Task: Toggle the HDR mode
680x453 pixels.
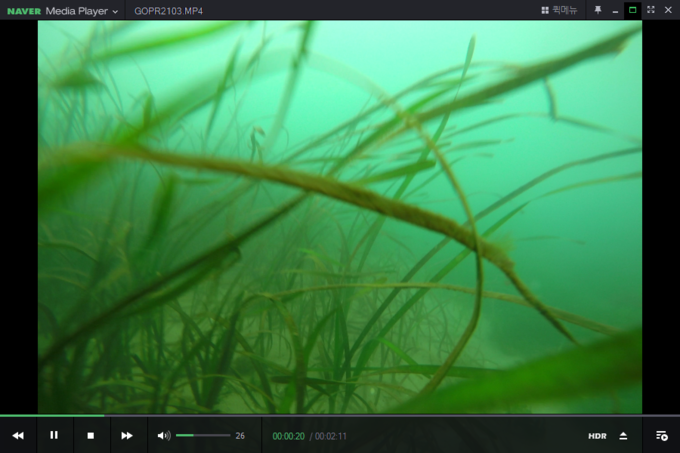Action: [x=597, y=436]
